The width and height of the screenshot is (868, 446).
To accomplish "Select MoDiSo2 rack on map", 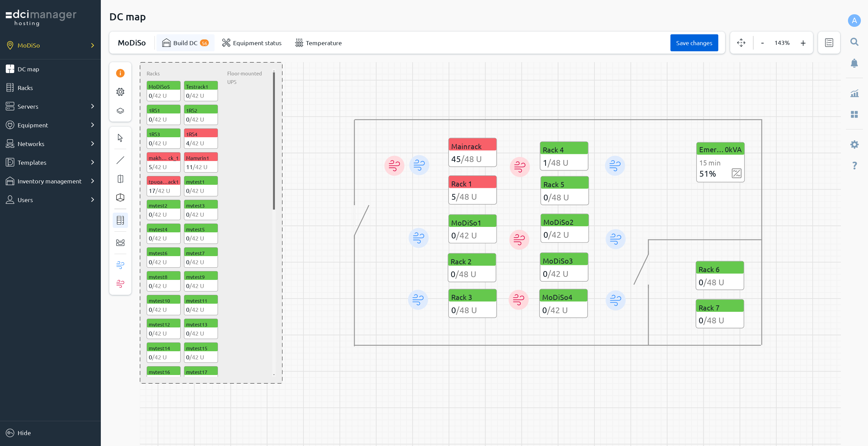I will coord(565,228).
